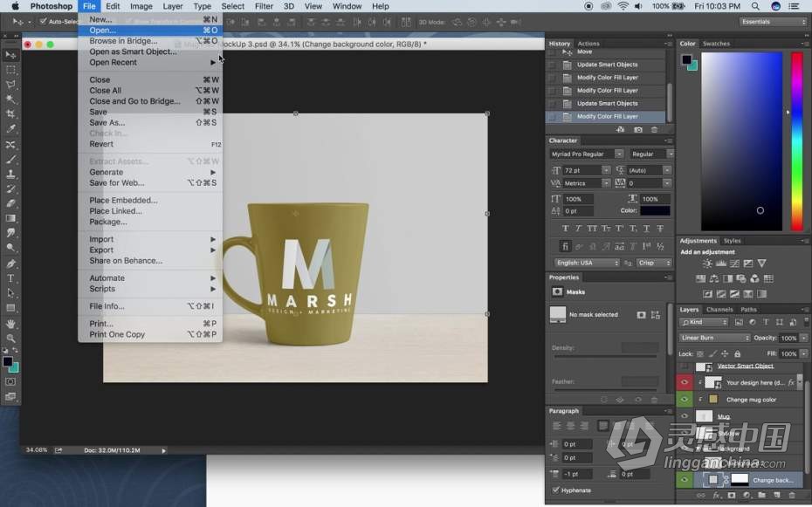Click the Levels adjustment icon

[x=721, y=264]
